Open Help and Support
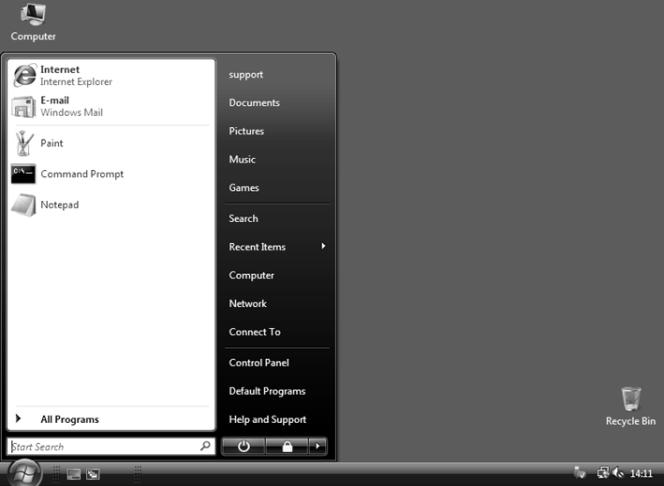The image size is (664, 486). coord(268,420)
